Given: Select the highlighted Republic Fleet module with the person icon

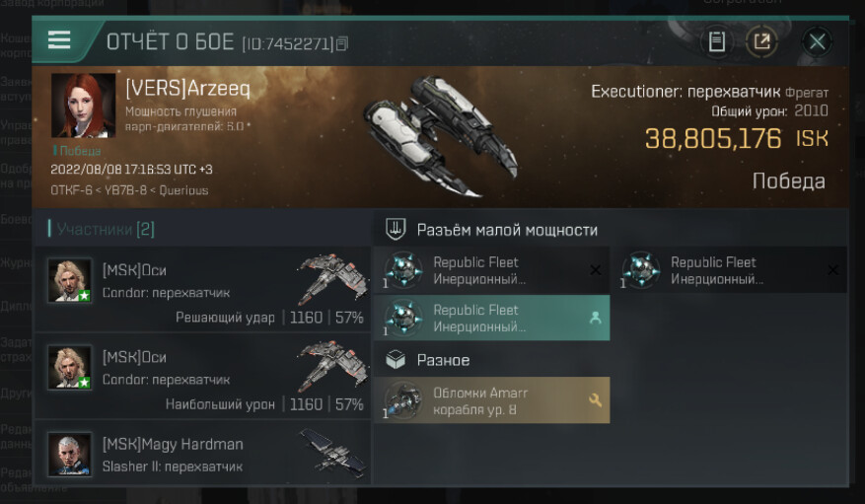Looking at the screenshot, I should click(x=492, y=318).
